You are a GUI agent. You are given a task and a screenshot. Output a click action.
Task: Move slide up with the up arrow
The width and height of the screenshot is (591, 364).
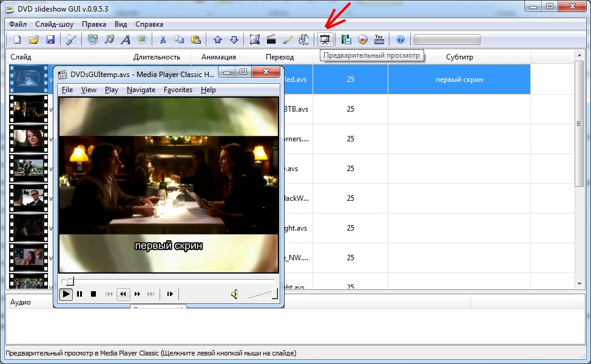click(217, 39)
